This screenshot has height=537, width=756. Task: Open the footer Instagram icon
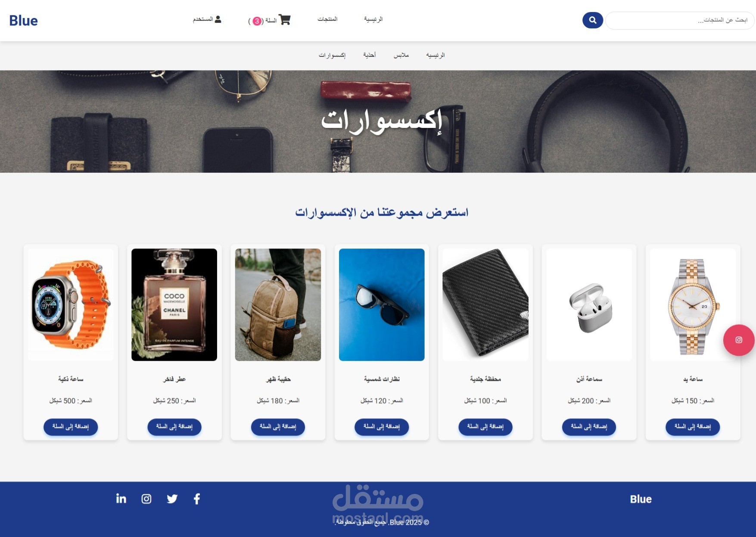click(146, 499)
